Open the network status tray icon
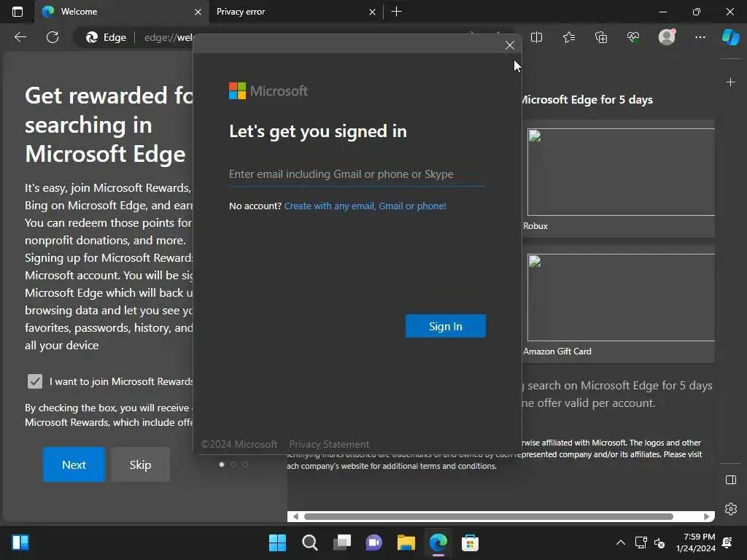Image resolution: width=747 pixels, height=560 pixels. pyautogui.click(x=640, y=542)
